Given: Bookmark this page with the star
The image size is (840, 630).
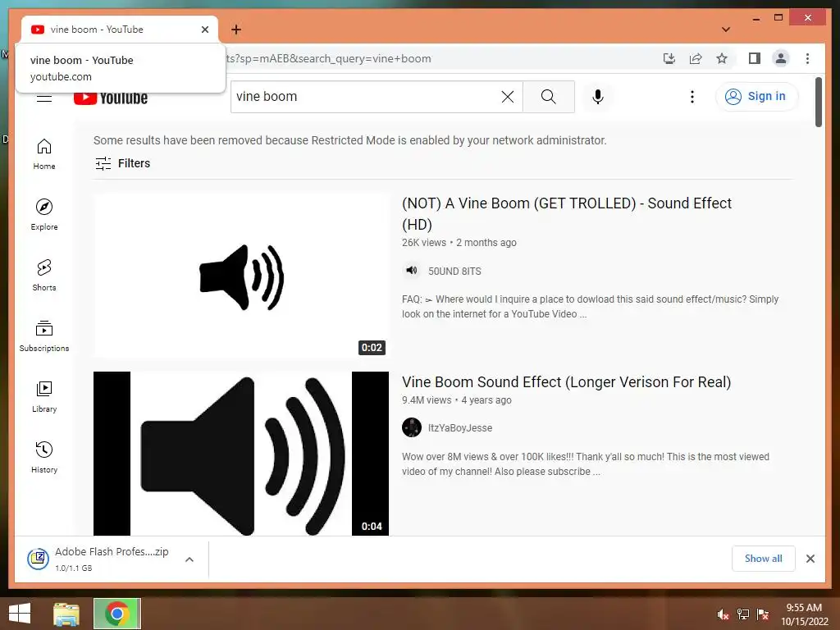Looking at the screenshot, I should [722, 58].
